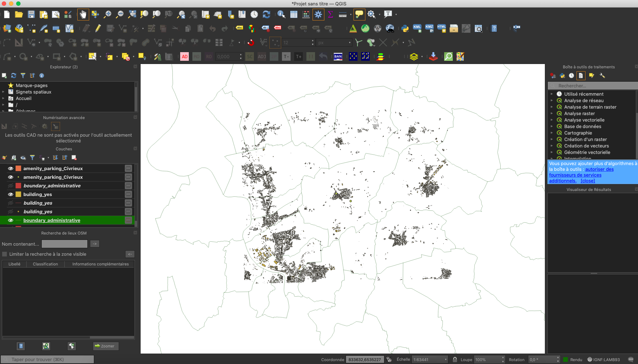
Task: Click the Save Project floppy icon
Action: tap(31, 14)
